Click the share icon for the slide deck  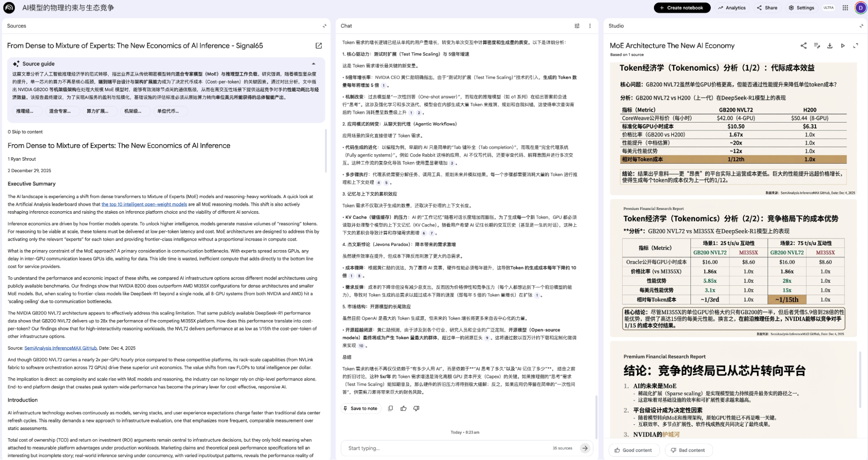click(x=803, y=46)
